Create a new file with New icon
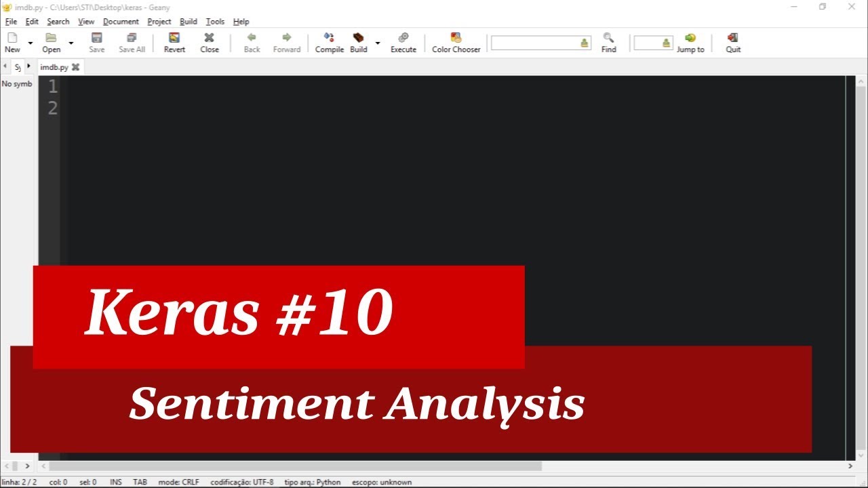868x488 pixels. (12, 42)
